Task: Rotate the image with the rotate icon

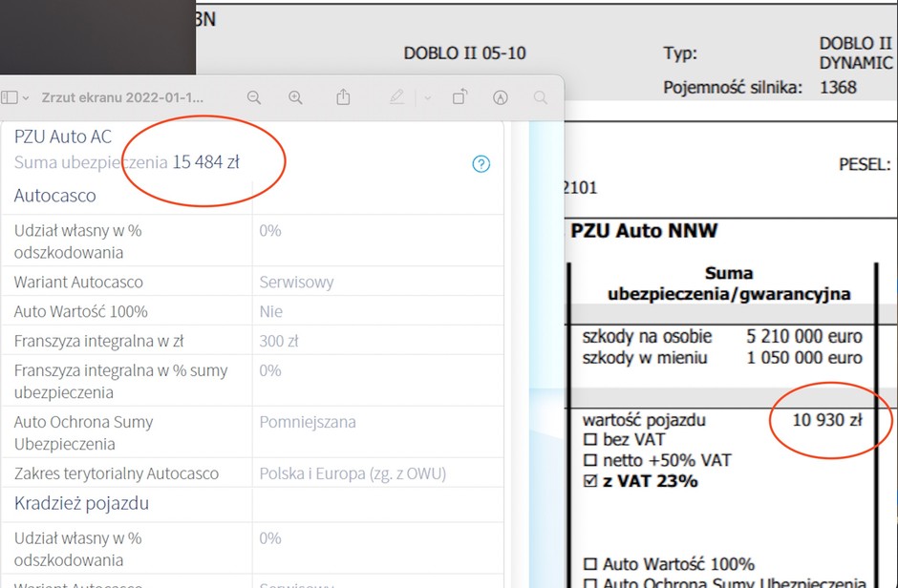Action: pos(460,96)
